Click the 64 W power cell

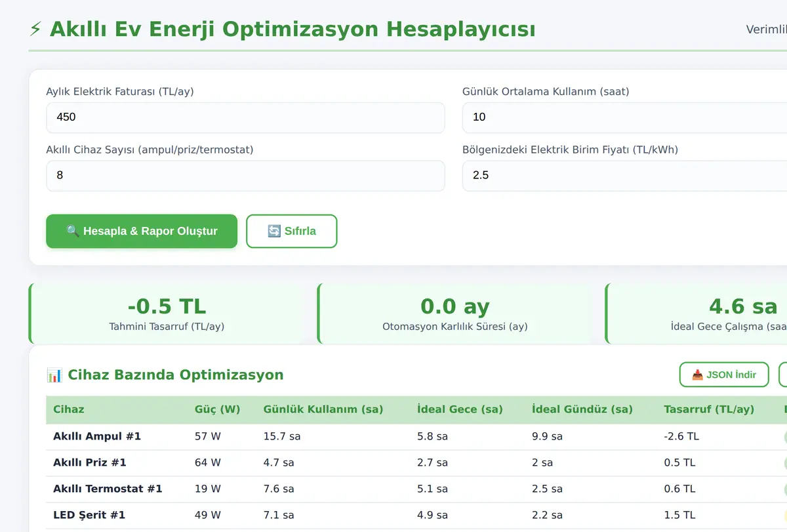[208, 462]
